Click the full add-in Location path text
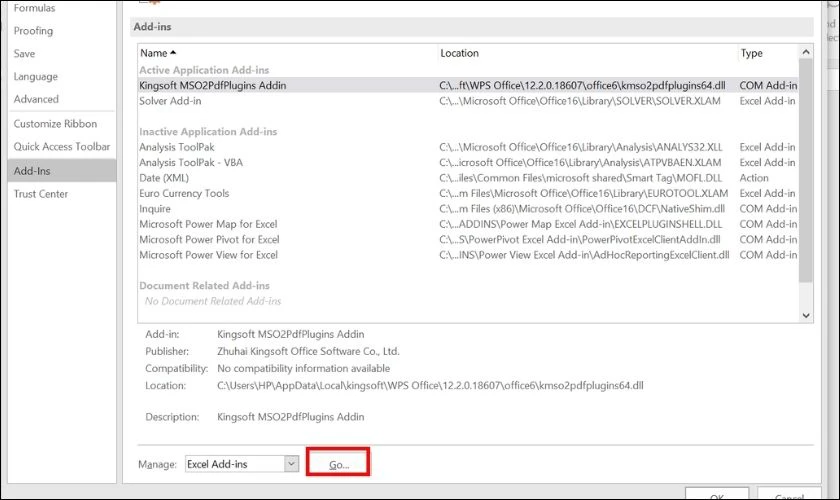Screen dimensions: 840x500 pyautogui.click(x=430, y=385)
